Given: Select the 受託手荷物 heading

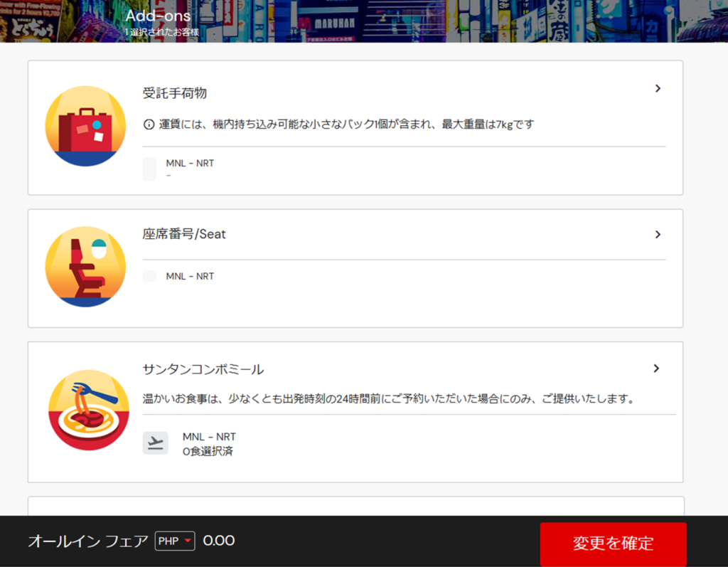Looking at the screenshot, I should 175,93.
